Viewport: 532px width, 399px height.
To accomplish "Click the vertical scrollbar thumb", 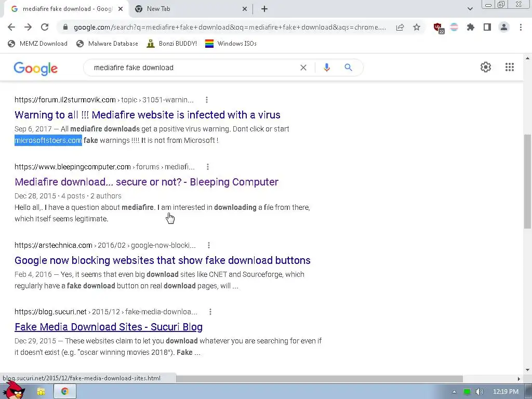I will (x=527, y=181).
